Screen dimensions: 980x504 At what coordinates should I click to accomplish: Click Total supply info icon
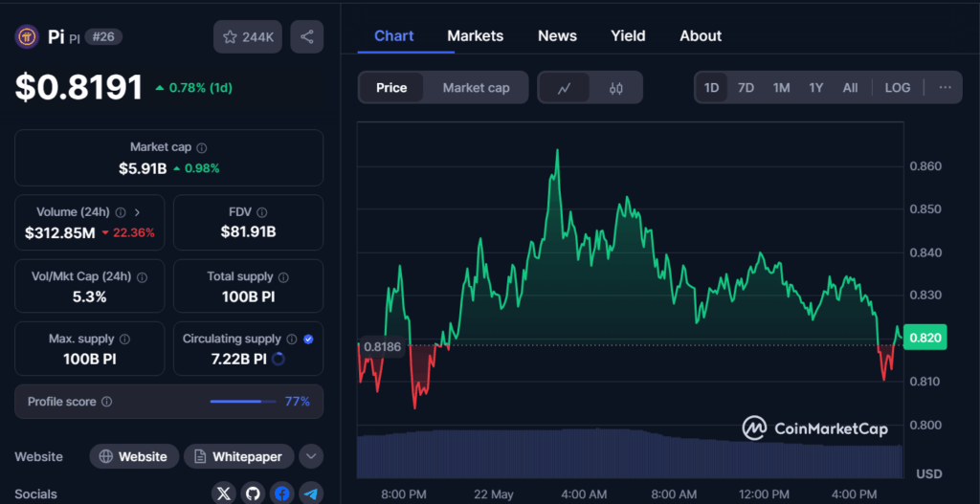pyautogui.click(x=283, y=276)
